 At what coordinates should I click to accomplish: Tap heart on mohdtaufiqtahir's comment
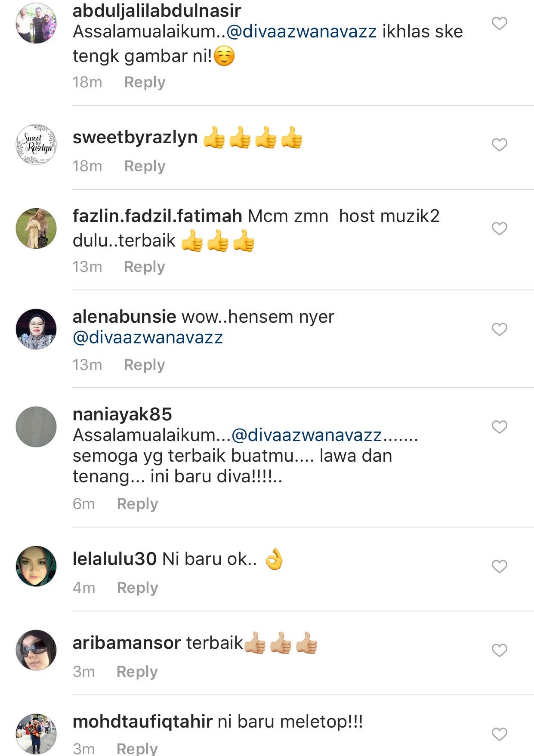coord(499,734)
